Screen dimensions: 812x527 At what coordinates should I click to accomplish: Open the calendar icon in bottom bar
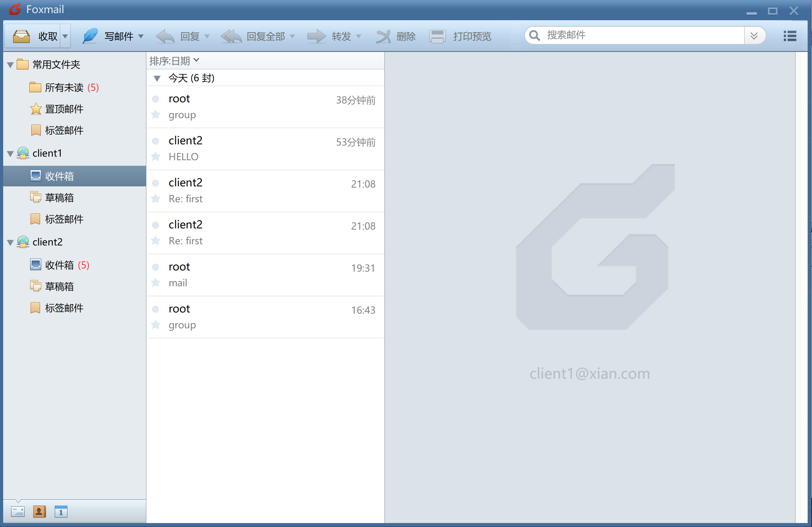(61, 512)
